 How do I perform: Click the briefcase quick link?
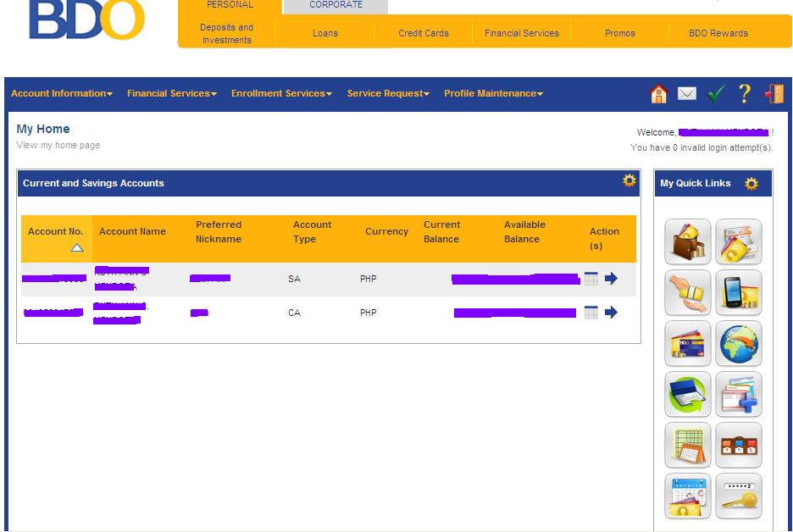[x=739, y=445]
